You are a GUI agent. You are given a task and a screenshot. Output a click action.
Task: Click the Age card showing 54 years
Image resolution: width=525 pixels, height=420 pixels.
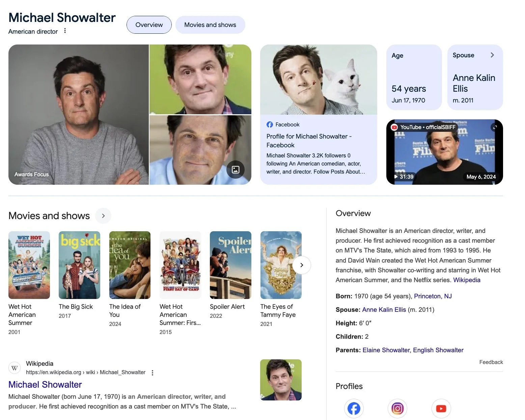coord(414,77)
